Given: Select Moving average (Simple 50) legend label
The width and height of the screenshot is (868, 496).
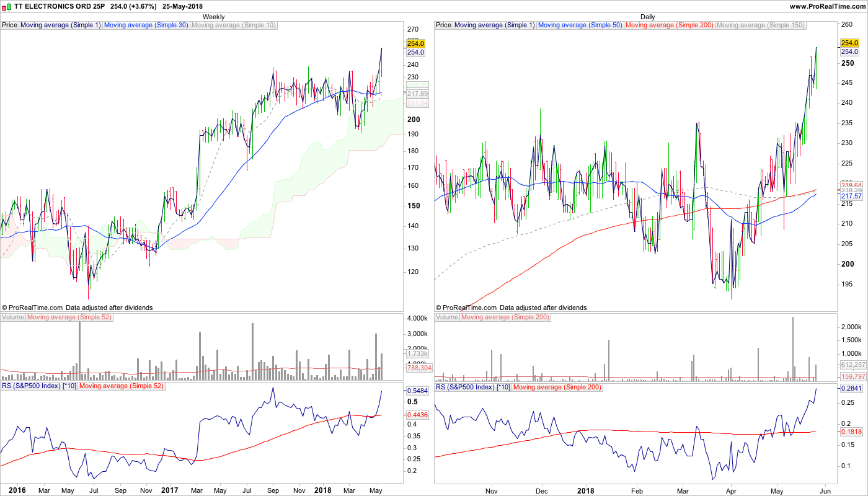Looking at the screenshot, I should pyautogui.click(x=580, y=25).
